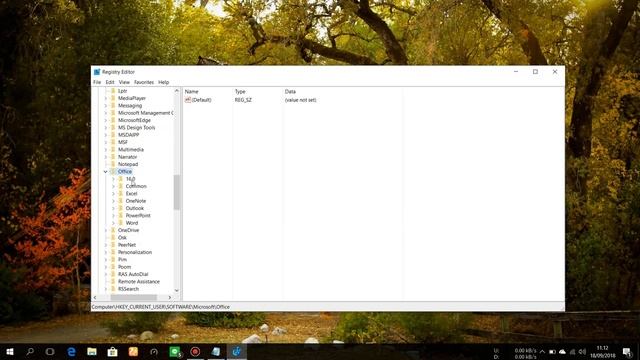
Task: Open the File menu
Action: (x=97, y=82)
